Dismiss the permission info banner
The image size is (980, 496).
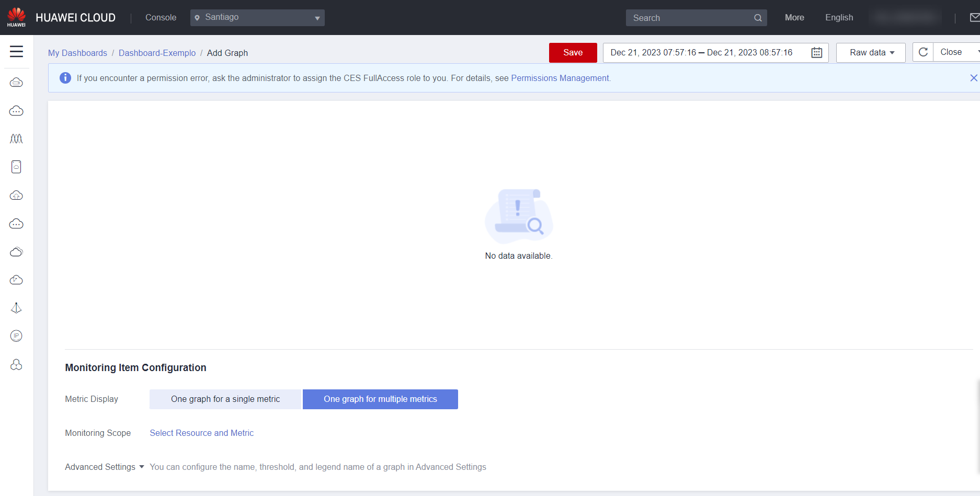973,78
